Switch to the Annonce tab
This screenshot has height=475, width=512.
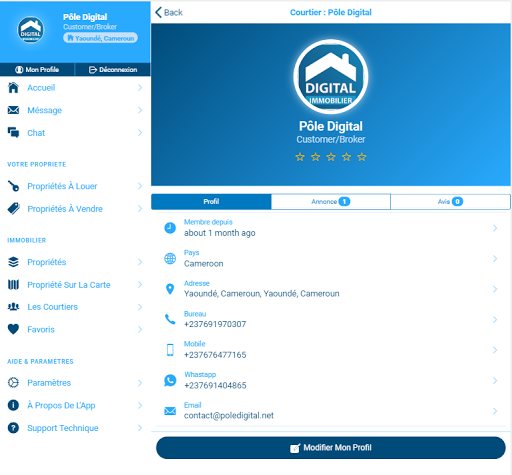[x=331, y=201]
